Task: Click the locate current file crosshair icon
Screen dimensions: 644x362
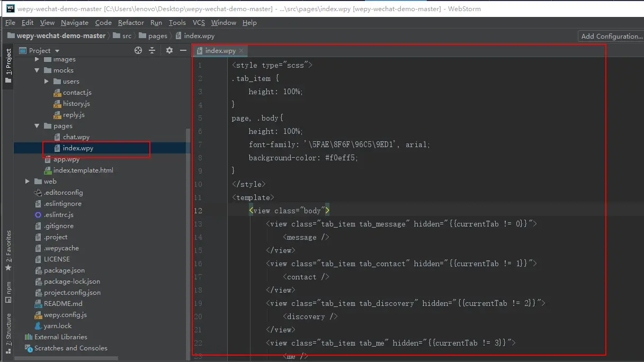Action: (x=138, y=50)
